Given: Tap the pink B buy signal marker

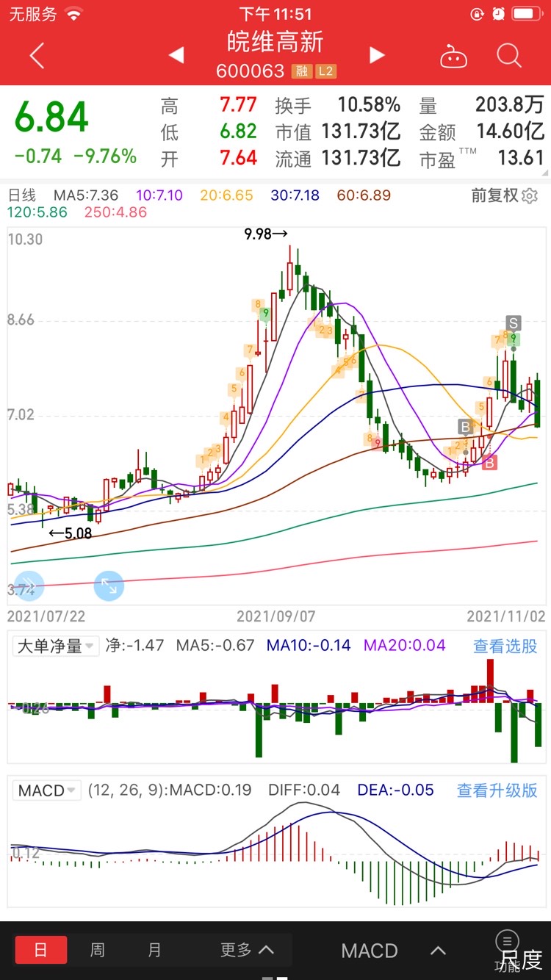Looking at the screenshot, I should (489, 462).
